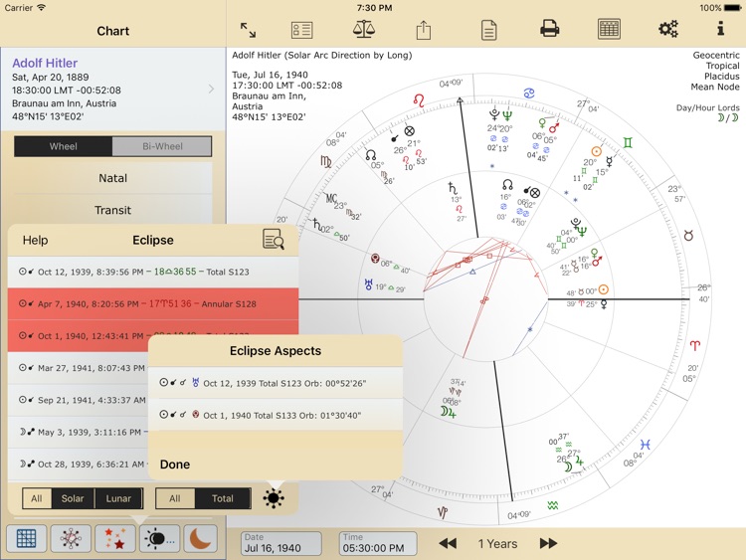Expand Adolf Hitler chart details chevron
This screenshot has width=746, height=560.
tap(211, 89)
